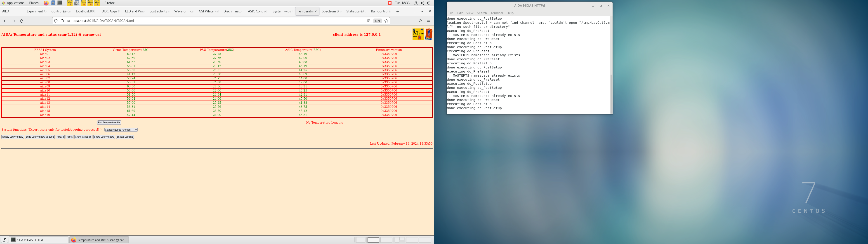Expand the overflow chevron in Firefox toolbar
This screenshot has width=868, height=244.
(420, 21)
